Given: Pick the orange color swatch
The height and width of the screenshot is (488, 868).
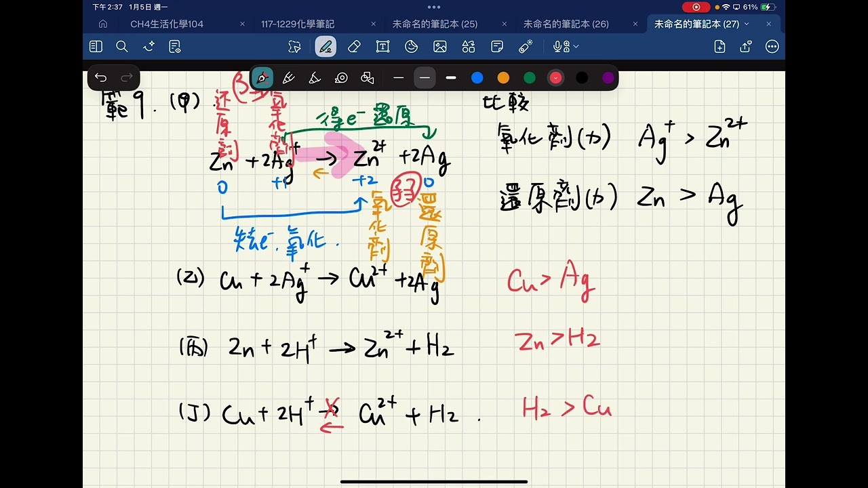Looking at the screenshot, I should (503, 78).
